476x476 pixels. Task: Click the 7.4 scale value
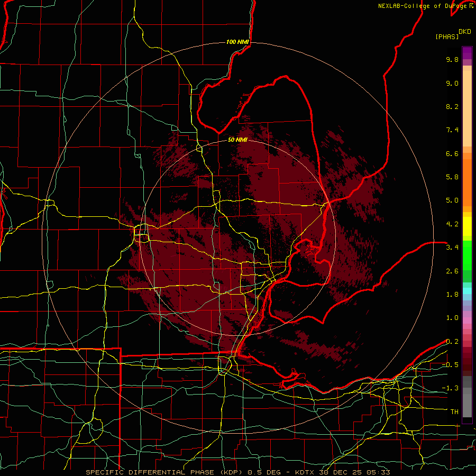point(452,130)
